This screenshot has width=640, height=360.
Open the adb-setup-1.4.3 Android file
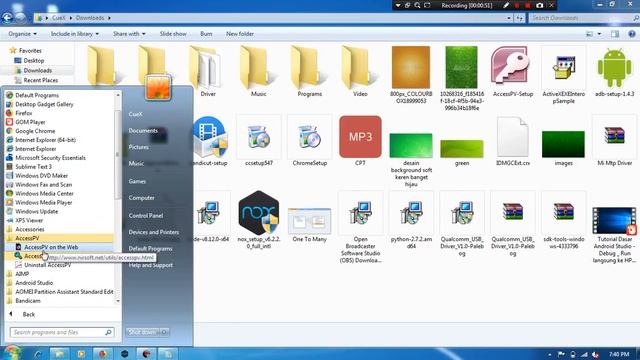(614, 71)
